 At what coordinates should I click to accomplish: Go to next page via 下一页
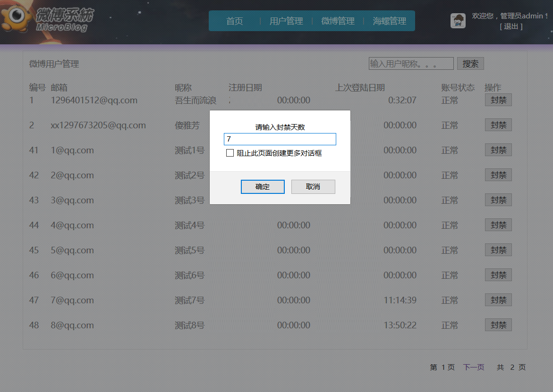[x=474, y=367]
